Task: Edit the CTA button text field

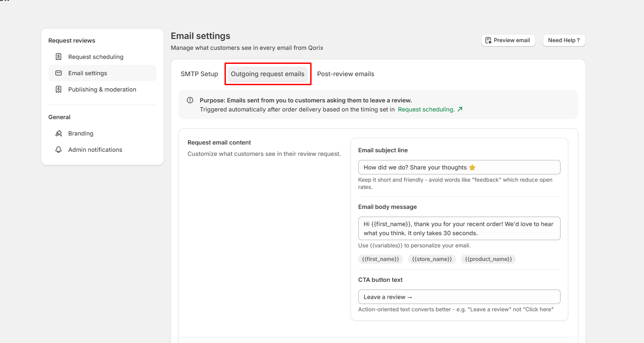Action: [x=459, y=297]
